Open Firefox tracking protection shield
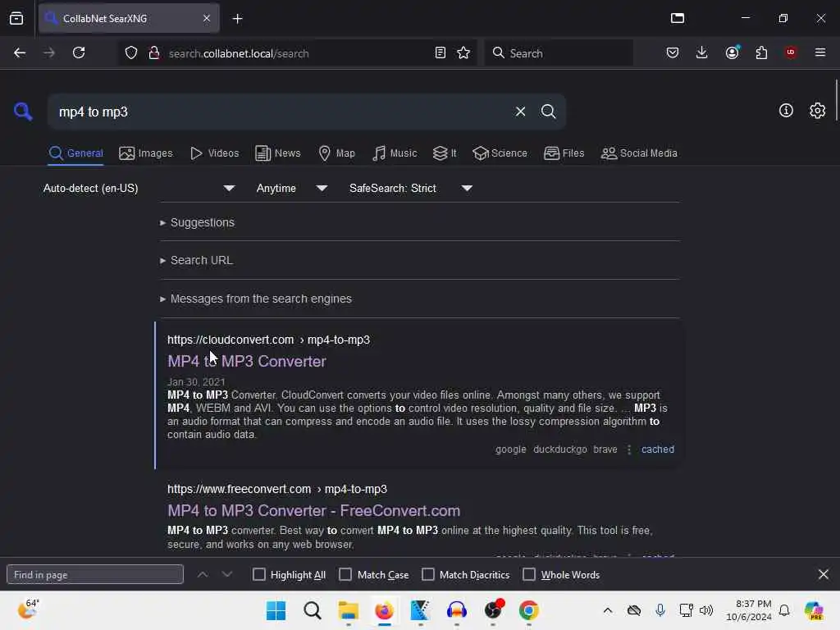 pyautogui.click(x=131, y=53)
